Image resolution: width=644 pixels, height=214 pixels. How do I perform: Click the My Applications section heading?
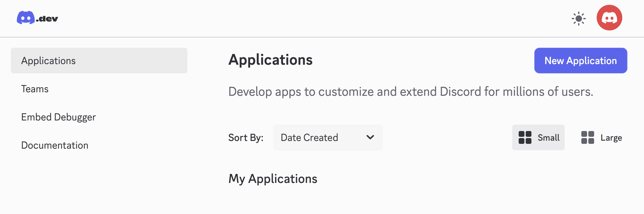[273, 179]
